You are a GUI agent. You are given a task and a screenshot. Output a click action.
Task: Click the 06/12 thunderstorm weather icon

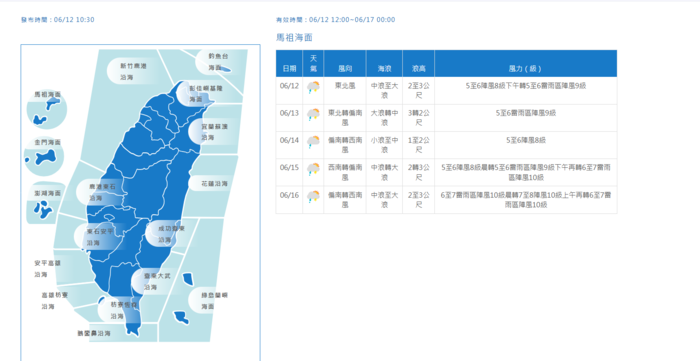tap(313, 87)
